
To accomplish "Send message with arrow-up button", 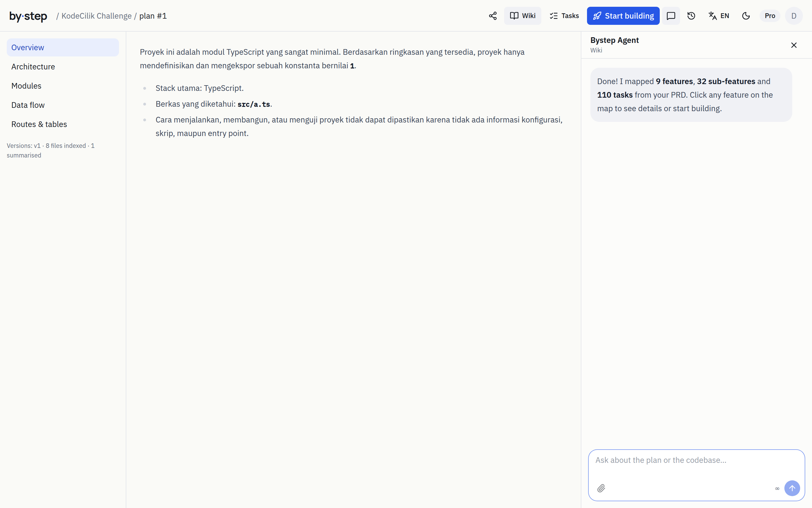I will (x=792, y=488).
